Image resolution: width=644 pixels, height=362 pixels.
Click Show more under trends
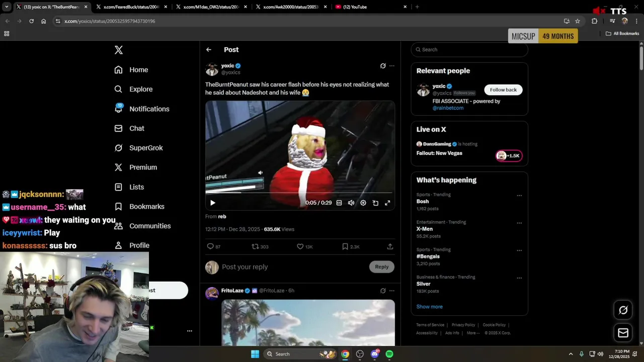coord(429,307)
